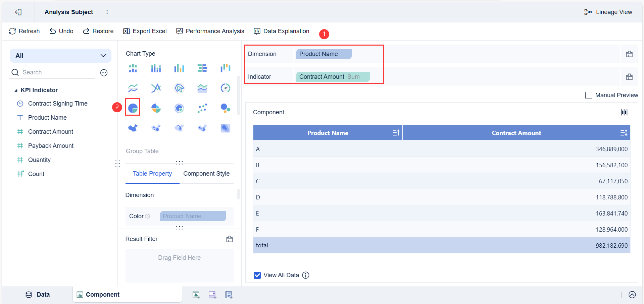644x304 pixels.
Task: Open the Component Style tab
Action: point(206,173)
